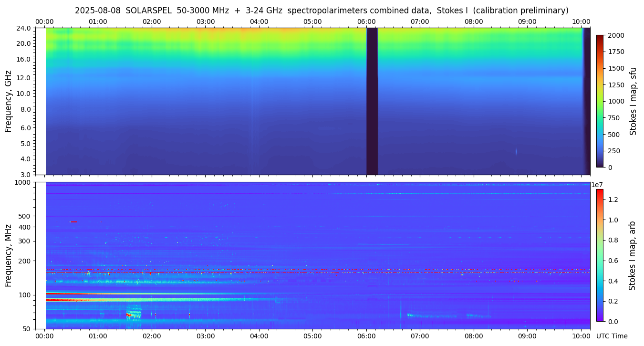
Task: Click the 06:00 tick on top time axis
Action: click(366, 21)
